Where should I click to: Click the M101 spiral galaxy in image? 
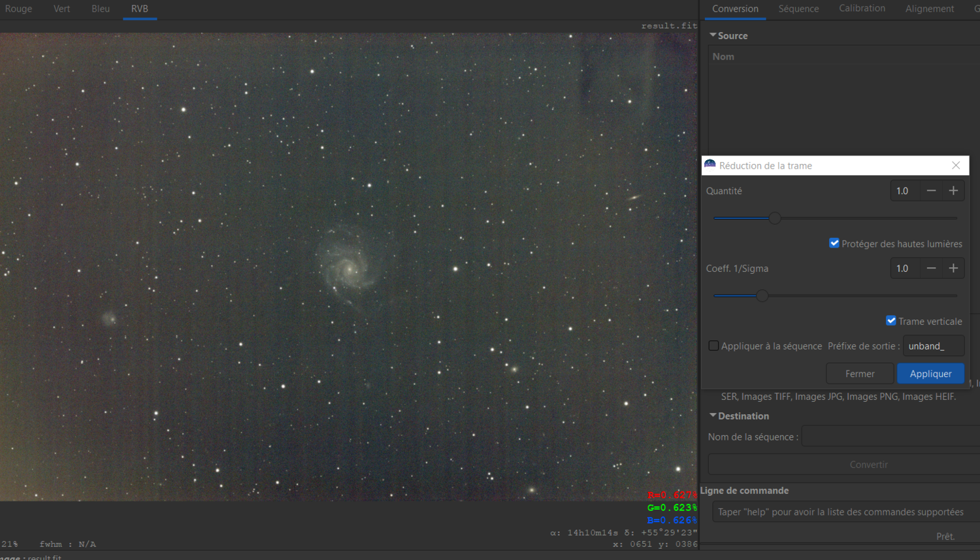tap(349, 267)
